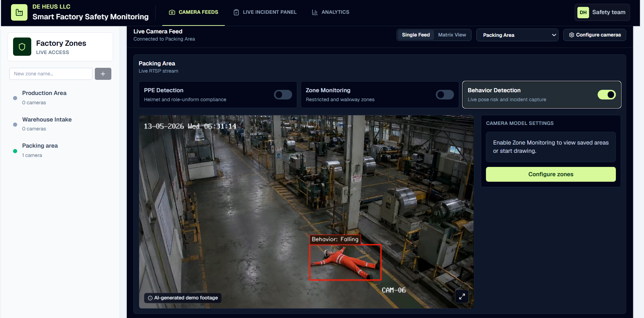
Task: Click the clipboard icon for Live Incident Panel
Action: click(236, 12)
